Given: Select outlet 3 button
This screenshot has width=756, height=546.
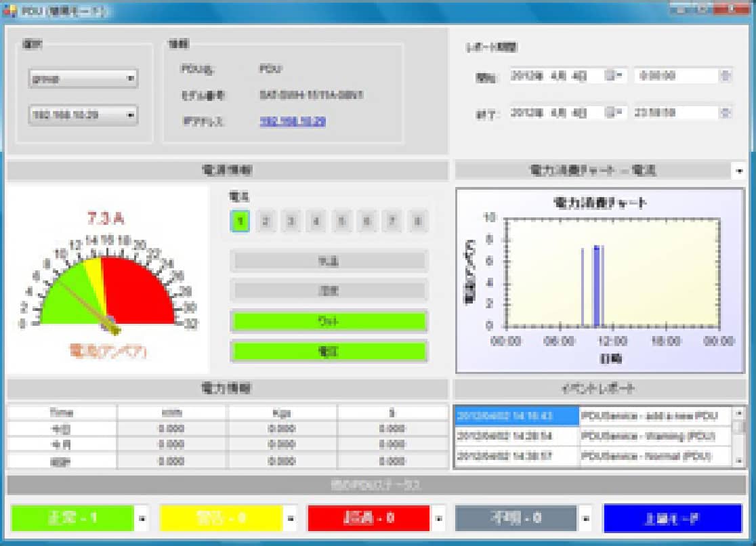Looking at the screenshot, I should (x=291, y=222).
